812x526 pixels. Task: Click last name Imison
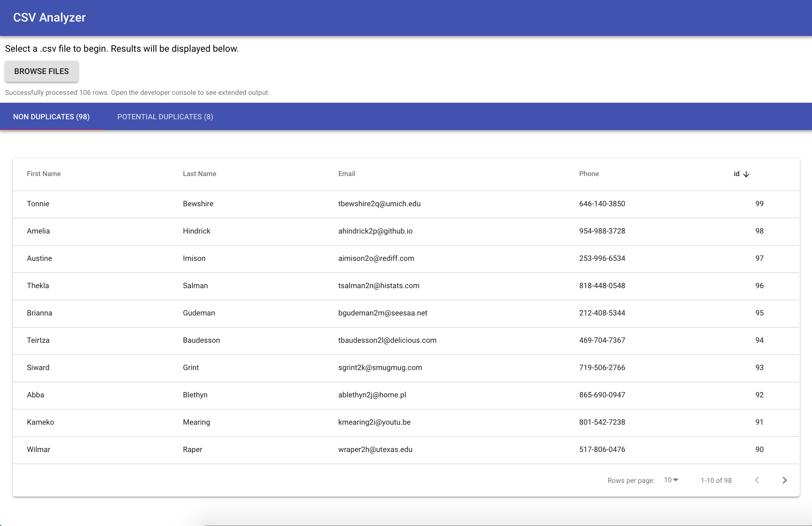194,258
